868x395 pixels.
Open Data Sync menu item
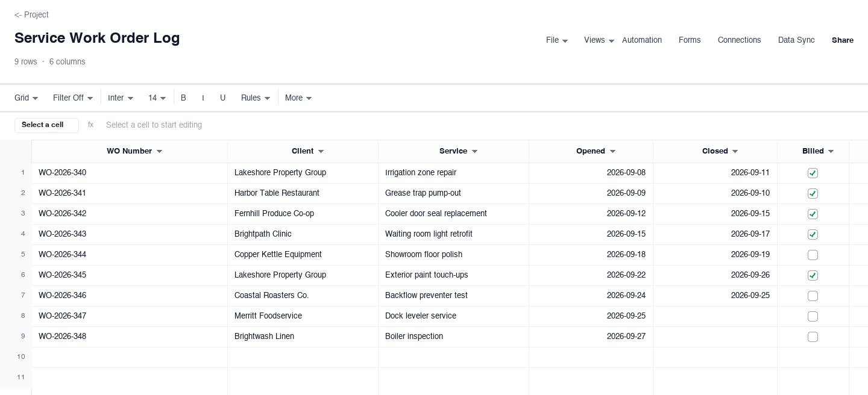(796, 40)
